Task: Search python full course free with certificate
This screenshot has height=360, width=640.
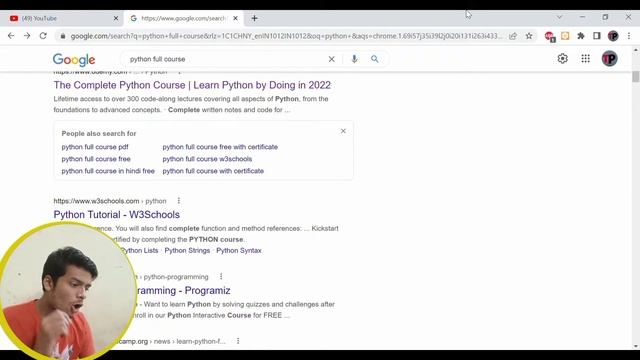Action: pyautogui.click(x=220, y=147)
